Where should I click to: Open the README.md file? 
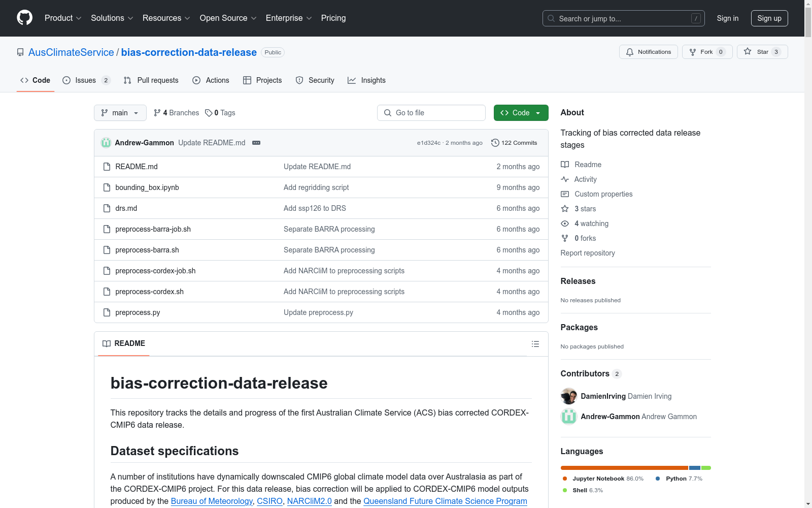tap(137, 167)
